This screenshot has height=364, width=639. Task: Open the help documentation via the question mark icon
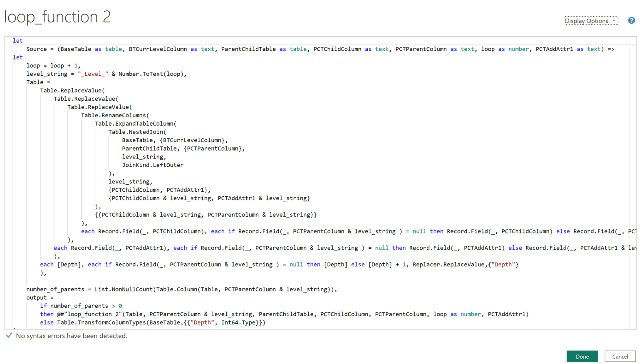(631, 20)
